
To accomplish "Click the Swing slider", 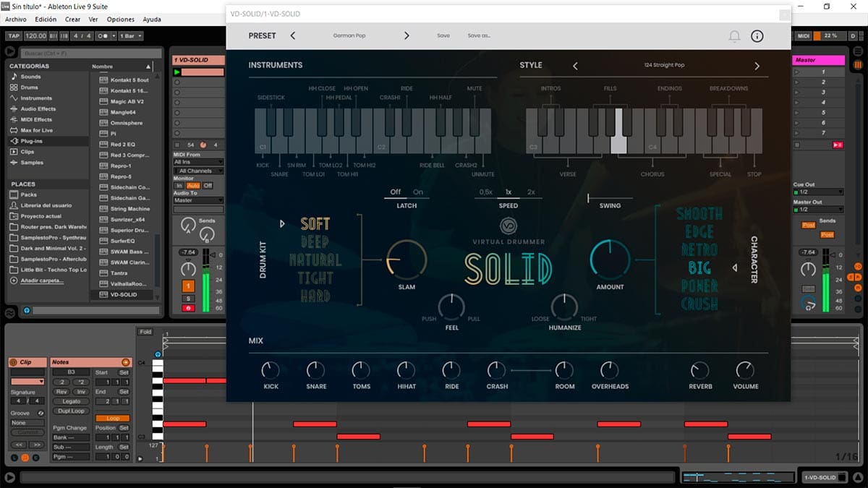I will (x=610, y=197).
